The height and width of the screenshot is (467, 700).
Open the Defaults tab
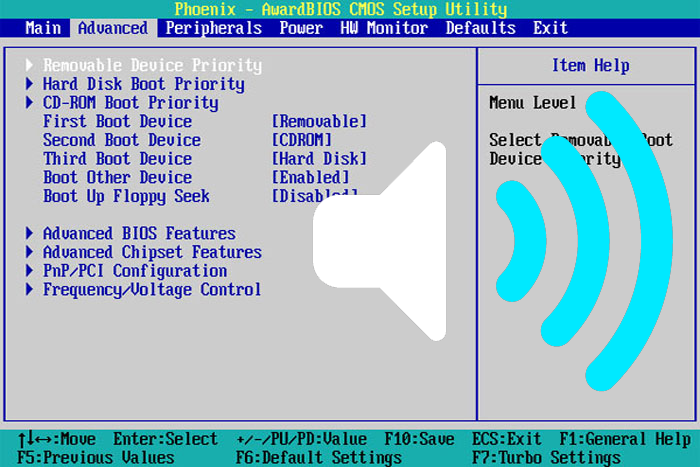tap(480, 28)
